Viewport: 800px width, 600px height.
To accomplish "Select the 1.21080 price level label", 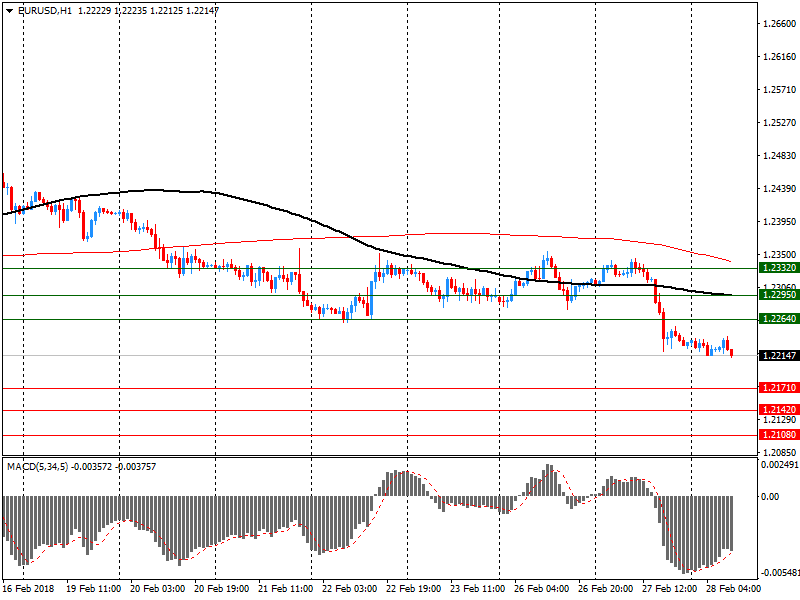I will (x=778, y=435).
